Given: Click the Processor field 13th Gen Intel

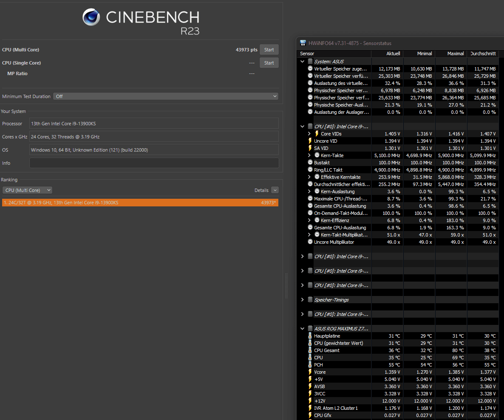Looking at the screenshot, I should coord(154,124).
